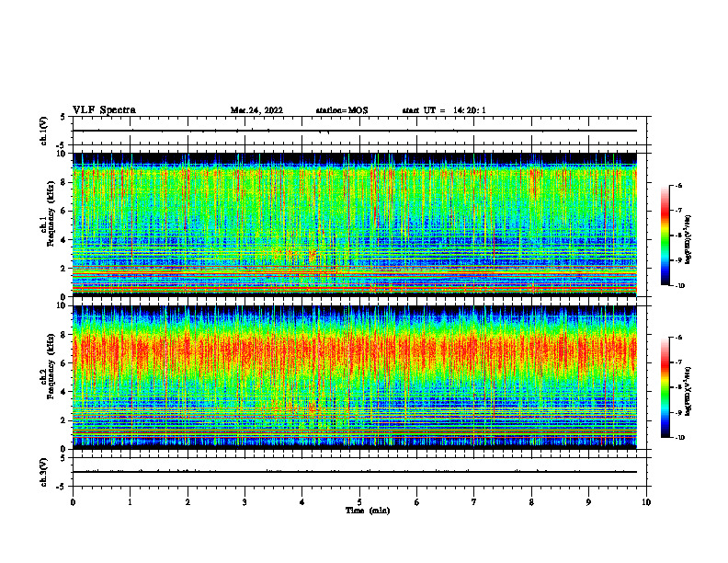Click the ch.1 "Frequency (kHz)" axis label
The image size is (728, 563).
point(51,213)
